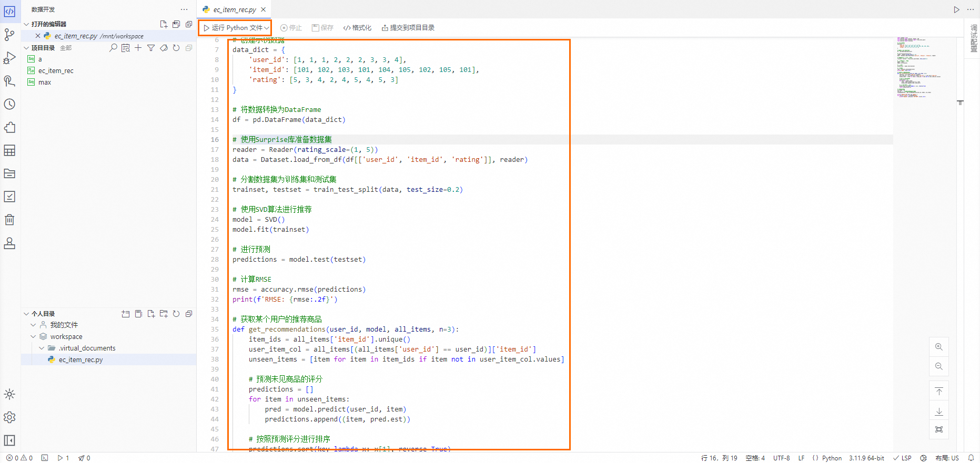
Task: Zoom in the editor view
Action: coord(939,347)
